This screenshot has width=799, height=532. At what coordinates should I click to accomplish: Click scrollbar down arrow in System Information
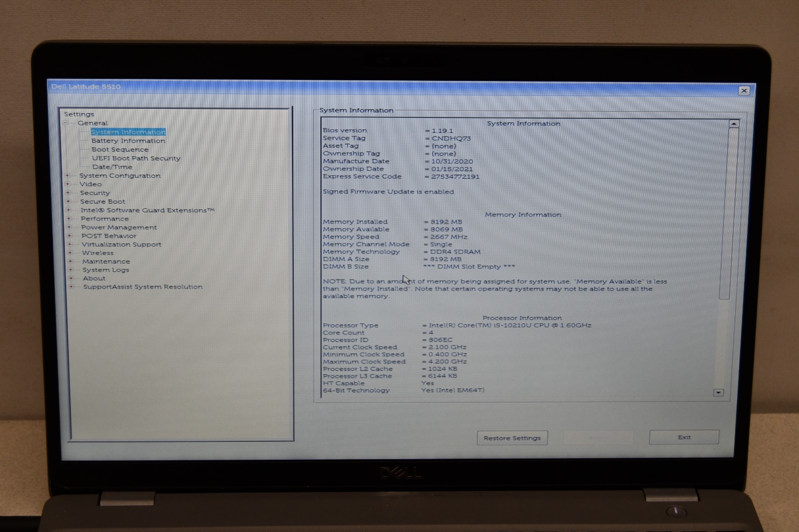click(719, 393)
